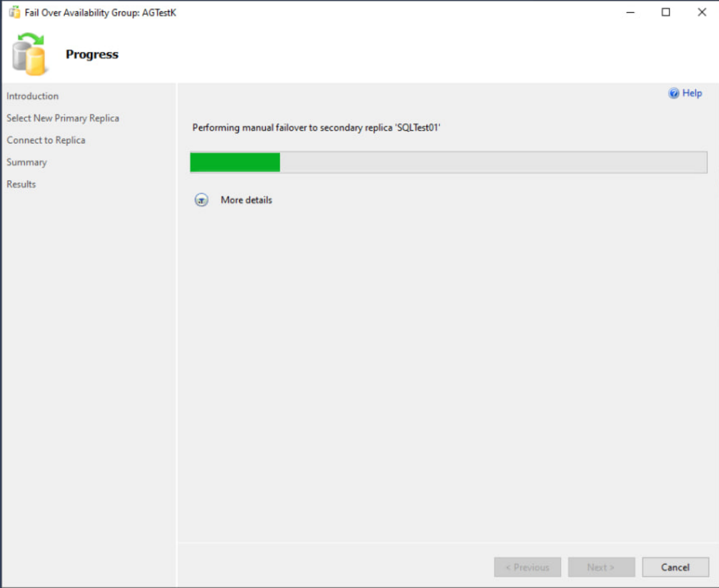Open the Connect to Replica step
The width and height of the screenshot is (719, 588).
[46, 141]
